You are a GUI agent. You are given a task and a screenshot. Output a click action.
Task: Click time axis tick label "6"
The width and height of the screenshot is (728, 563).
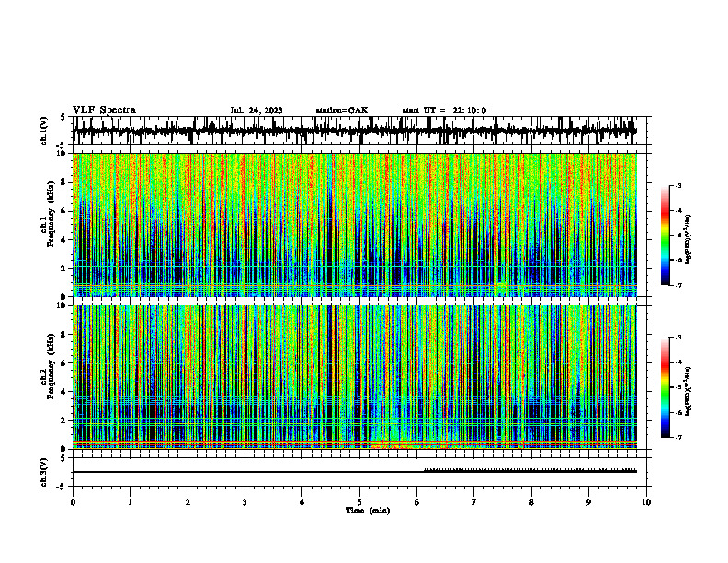click(416, 502)
